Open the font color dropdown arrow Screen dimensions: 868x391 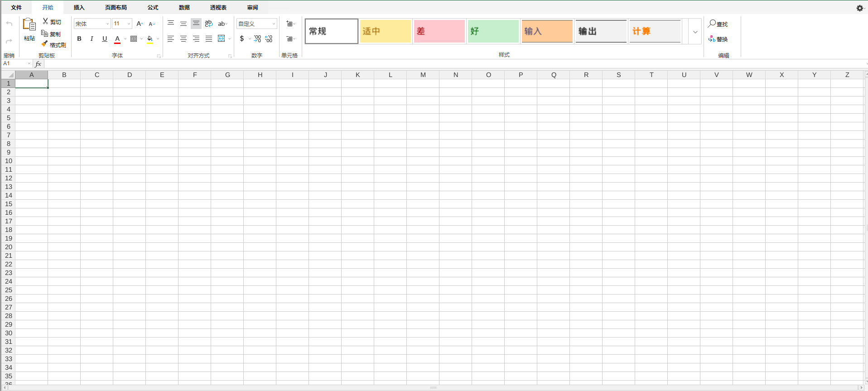[125, 39]
